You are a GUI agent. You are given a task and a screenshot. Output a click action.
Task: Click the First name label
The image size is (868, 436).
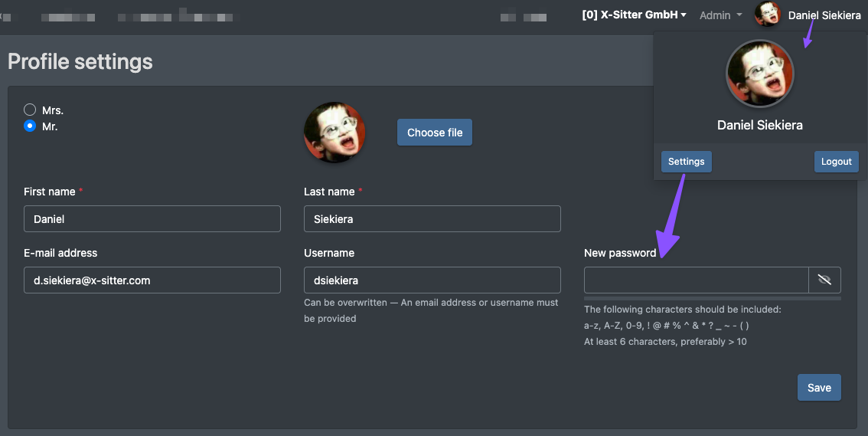(x=49, y=192)
